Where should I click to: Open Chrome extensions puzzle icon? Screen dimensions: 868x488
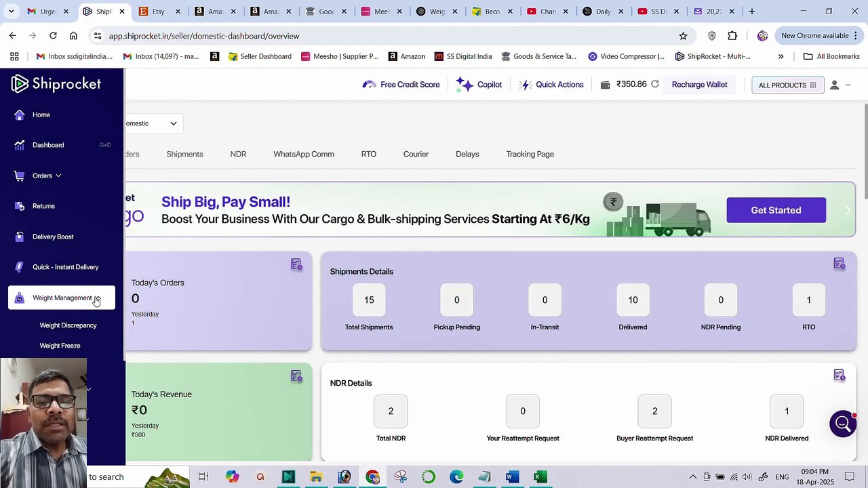(732, 36)
